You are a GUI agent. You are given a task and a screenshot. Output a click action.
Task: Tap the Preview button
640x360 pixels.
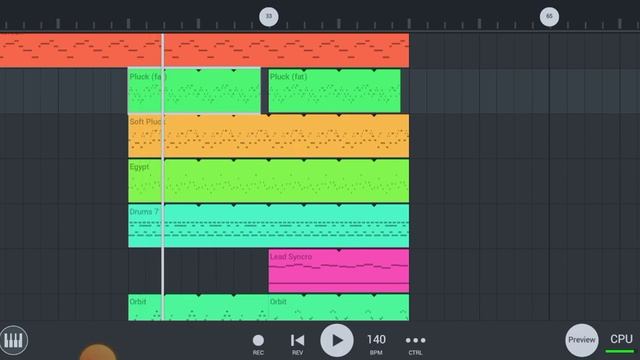coord(582,340)
